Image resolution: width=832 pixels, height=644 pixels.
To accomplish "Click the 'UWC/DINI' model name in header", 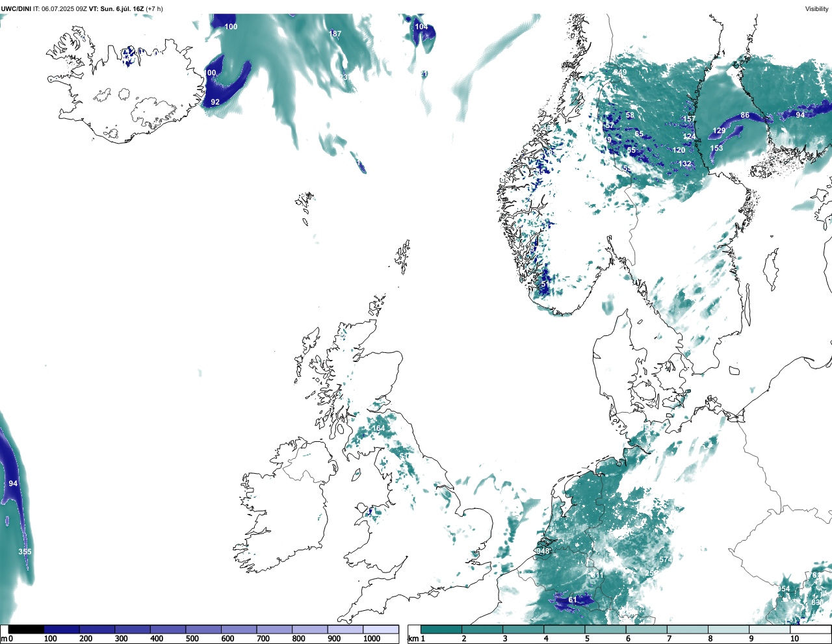I will [x=16, y=8].
